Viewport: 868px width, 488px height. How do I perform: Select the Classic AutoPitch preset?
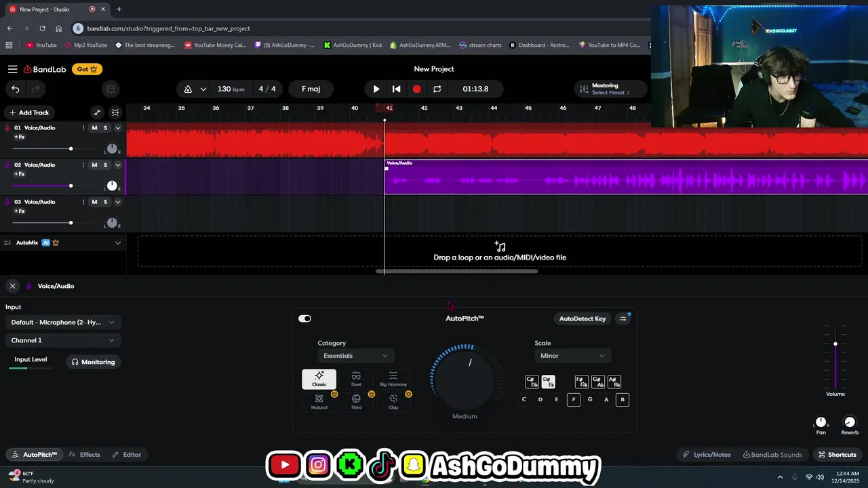pyautogui.click(x=319, y=380)
